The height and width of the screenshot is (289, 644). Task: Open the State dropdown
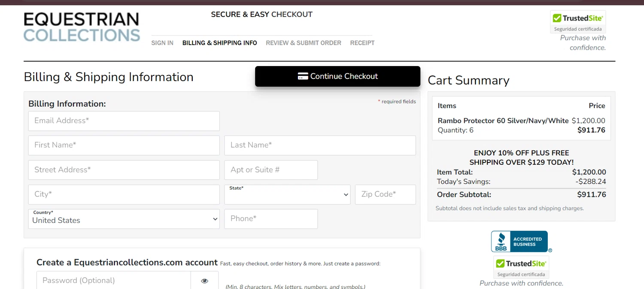[287, 195]
